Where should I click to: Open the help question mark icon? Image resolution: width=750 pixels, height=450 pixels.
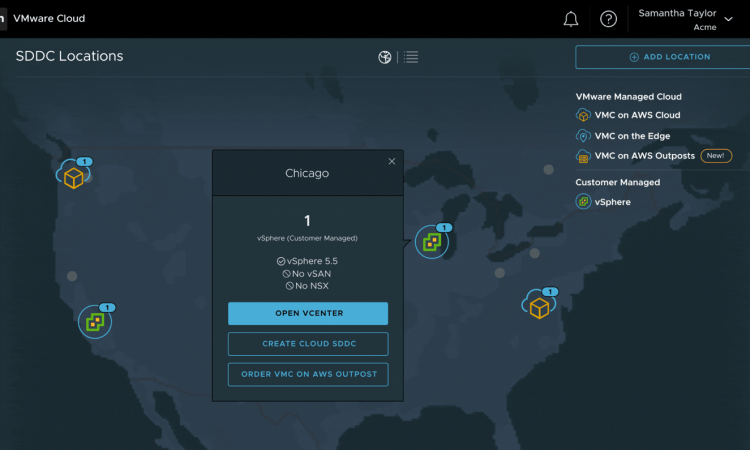[x=608, y=19]
